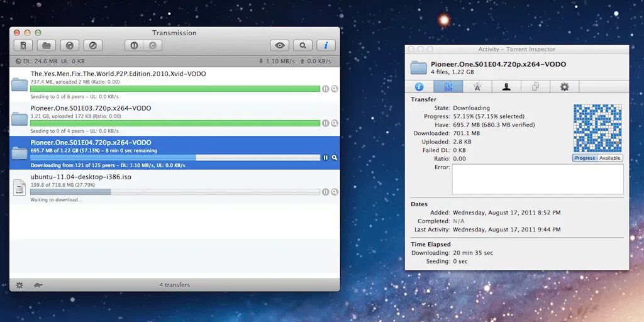Reveal The.Yes.Men.Fix.The.World in Finder
The width and height of the screenshot is (644, 322).
click(335, 89)
